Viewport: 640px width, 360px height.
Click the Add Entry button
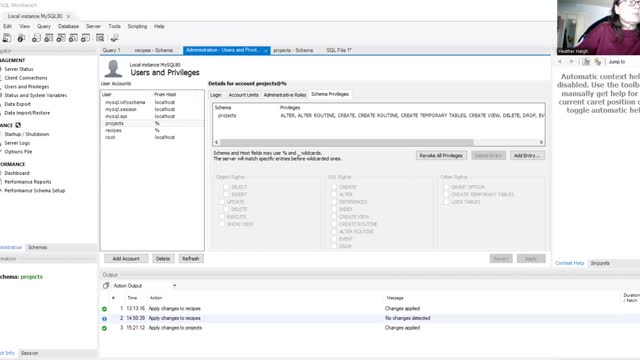pos(527,156)
